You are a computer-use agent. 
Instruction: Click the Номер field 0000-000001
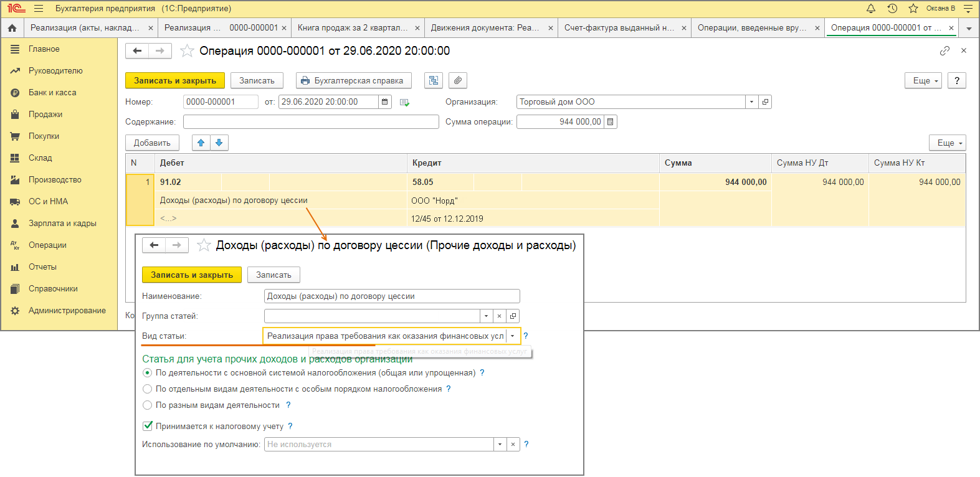coord(221,102)
